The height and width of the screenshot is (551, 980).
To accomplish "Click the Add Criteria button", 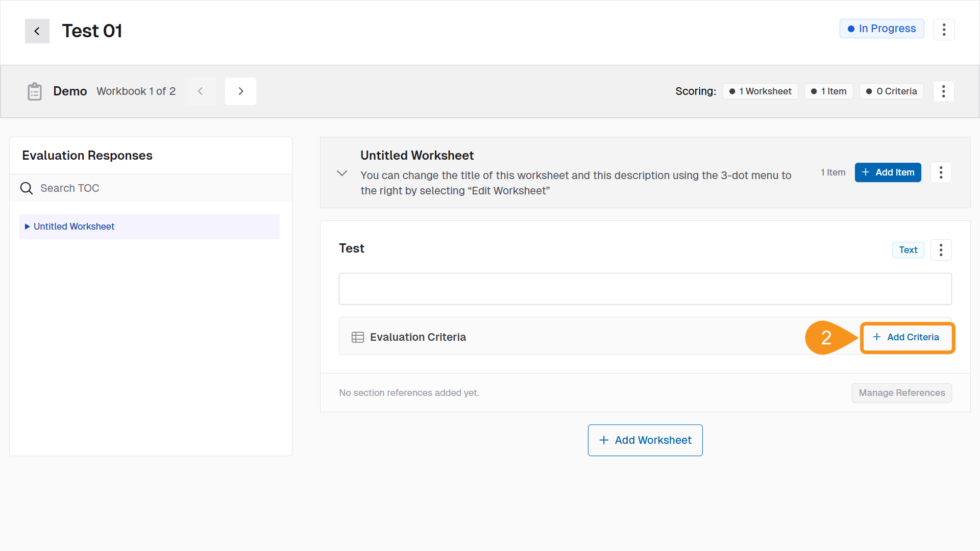I will point(906,337).
